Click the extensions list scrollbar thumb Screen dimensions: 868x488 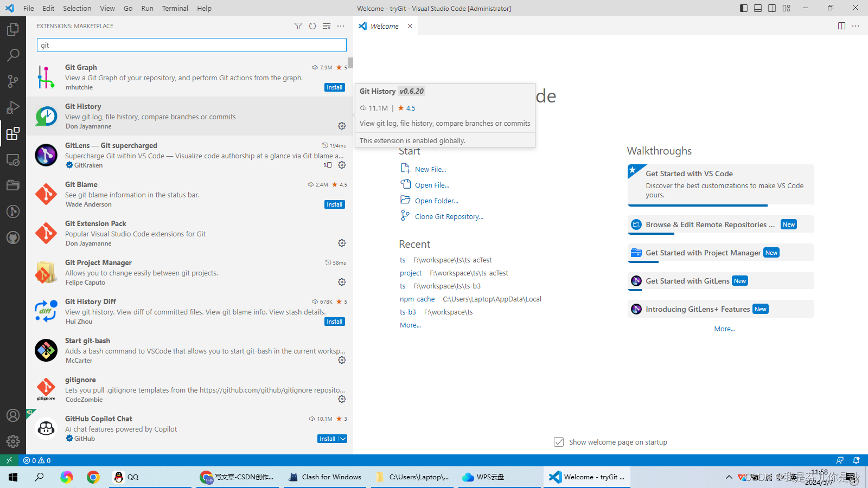click(x=350, y=62)
